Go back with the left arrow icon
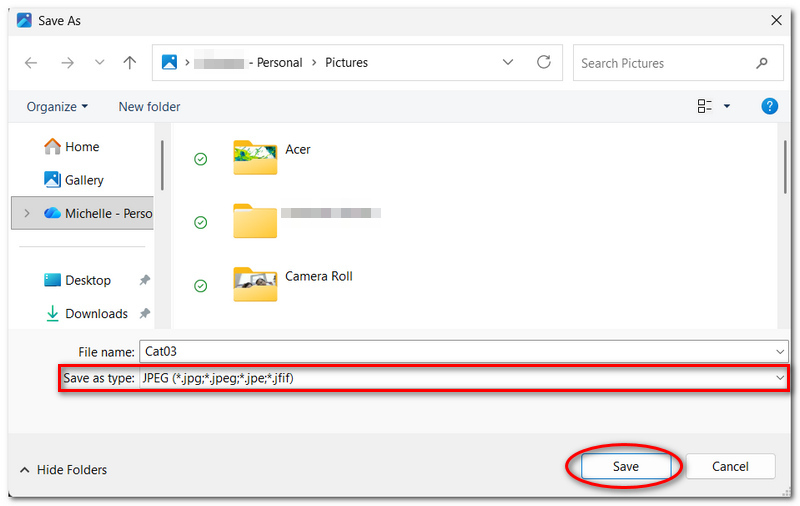The width and height of the screenshot is (800, 506). [x=31, y=63]
